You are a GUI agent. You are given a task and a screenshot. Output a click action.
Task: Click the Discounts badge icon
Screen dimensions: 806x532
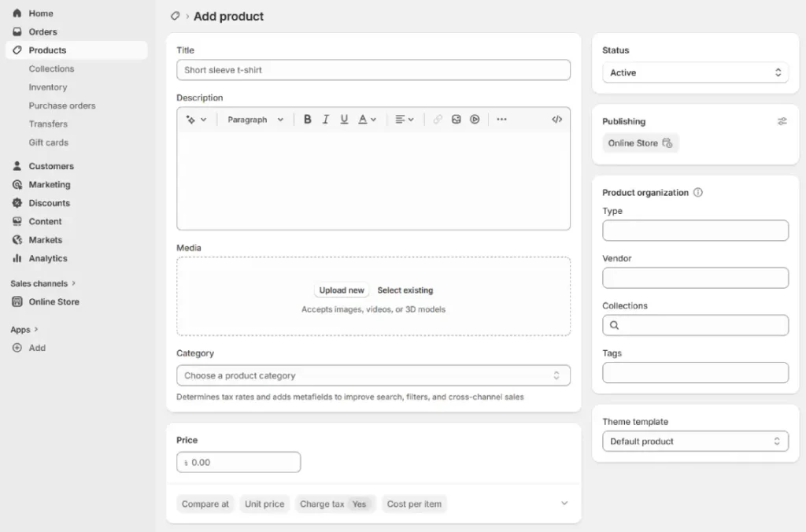tap(17, 203)
